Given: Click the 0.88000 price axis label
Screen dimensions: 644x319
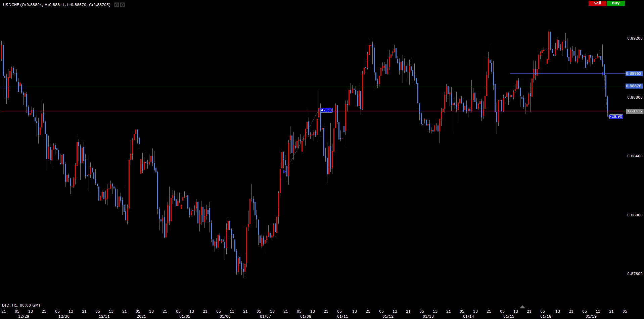Looking at the screenshot, I should pyautogui.click(x=635, y=215).
